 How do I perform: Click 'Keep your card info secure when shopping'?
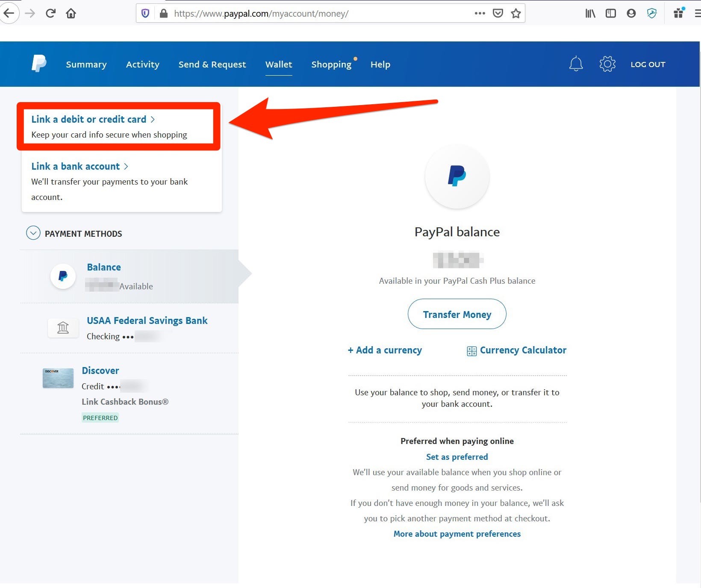tap(109, 135)
